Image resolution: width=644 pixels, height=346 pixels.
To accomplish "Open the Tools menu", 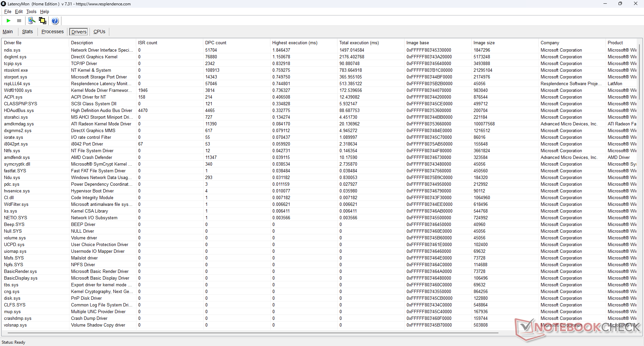I will click(x=31, y=11).
